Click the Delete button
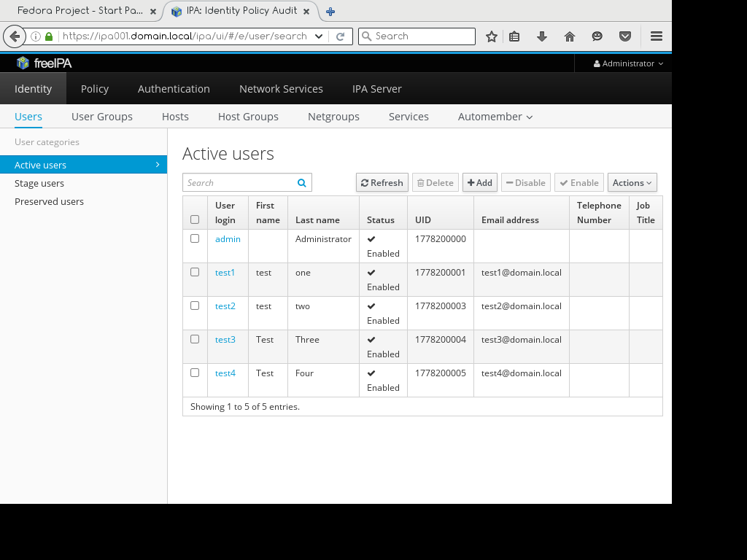 click(x=436, y=183)
